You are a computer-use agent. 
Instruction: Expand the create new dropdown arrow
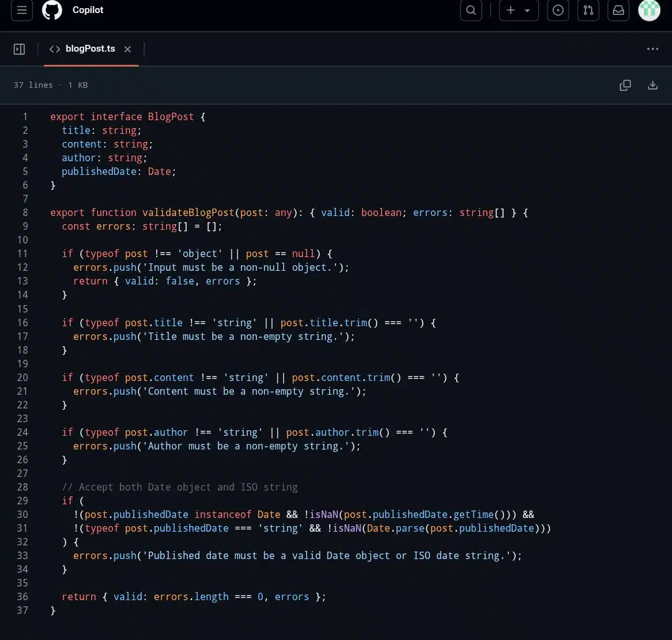pos(528,11)
